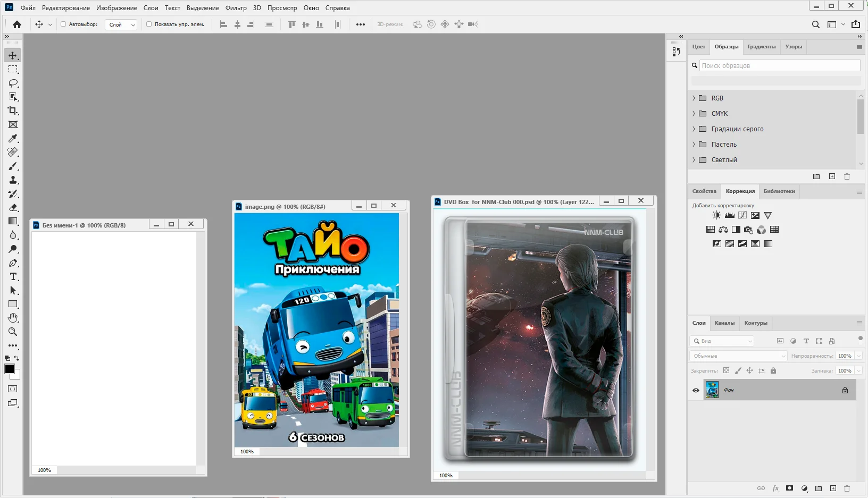The width and height of the screenshot is (868, 498).
Task: Select the Rectangular Marquee tool
Action: pos(13,69)
